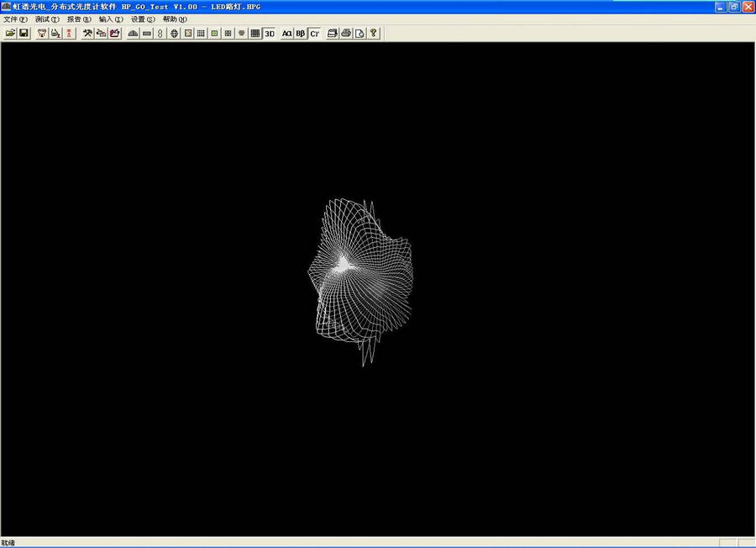Click the 3D wireframe light distribution model
This screenshot has width=756, height=548.
coord(360,282)
